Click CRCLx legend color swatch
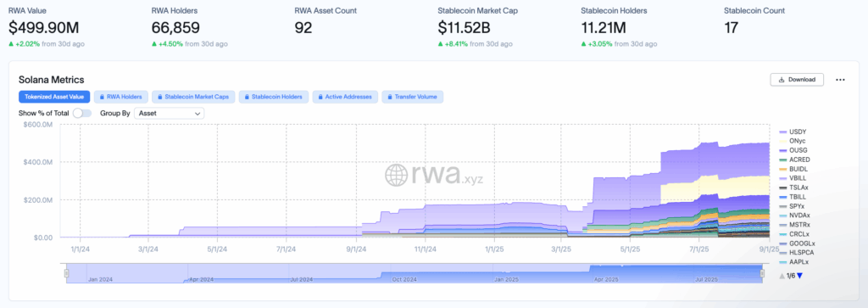 782,234
